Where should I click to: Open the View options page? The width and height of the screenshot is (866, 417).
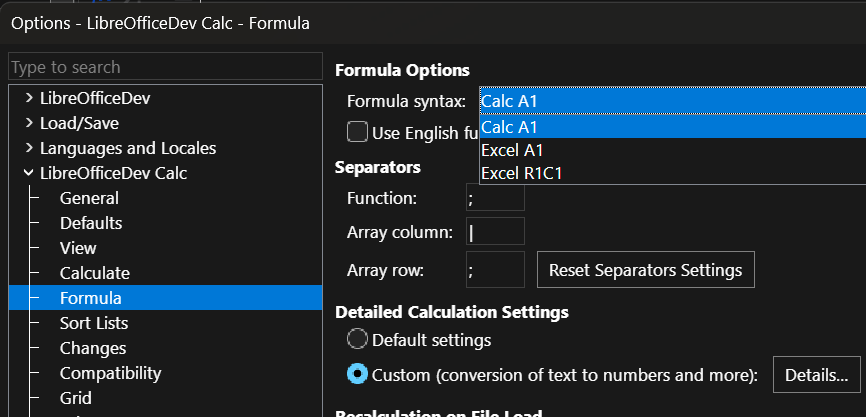point(78,248)
